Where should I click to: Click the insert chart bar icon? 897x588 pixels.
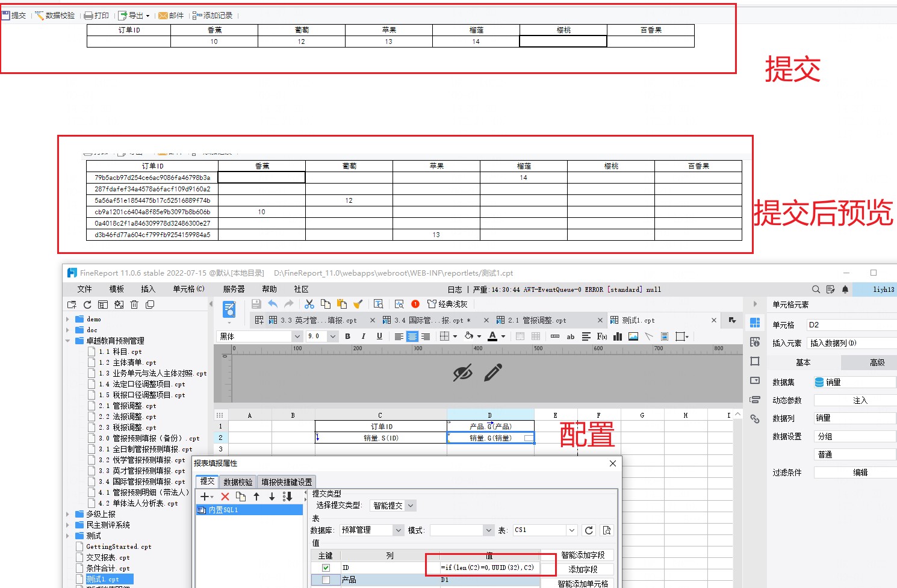tap(618, 336)
